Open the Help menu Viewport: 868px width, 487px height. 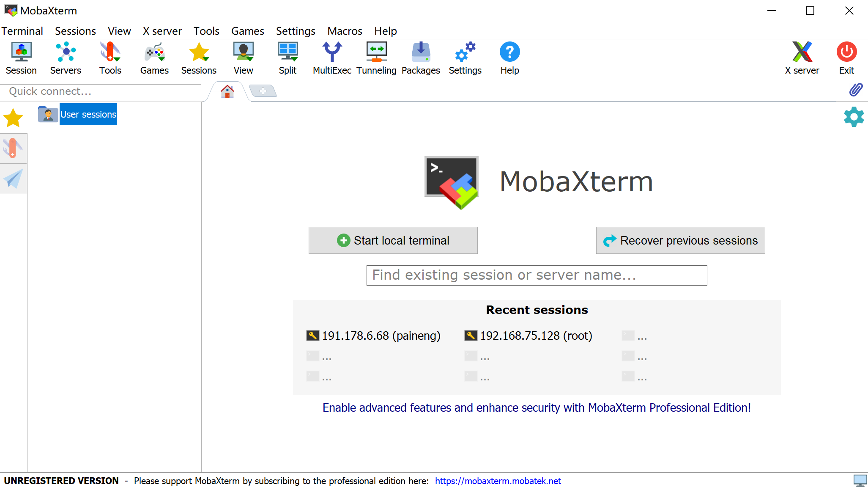(x=385, y=31)
